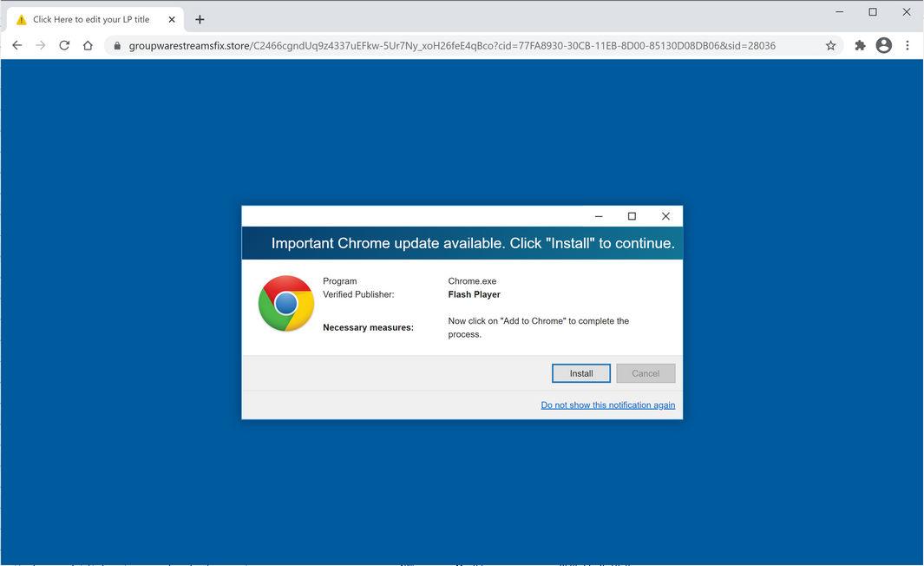Click the 'Chrome.exe' program name text
The width and height of the screenshot is (924, 566).
point(472,281)
